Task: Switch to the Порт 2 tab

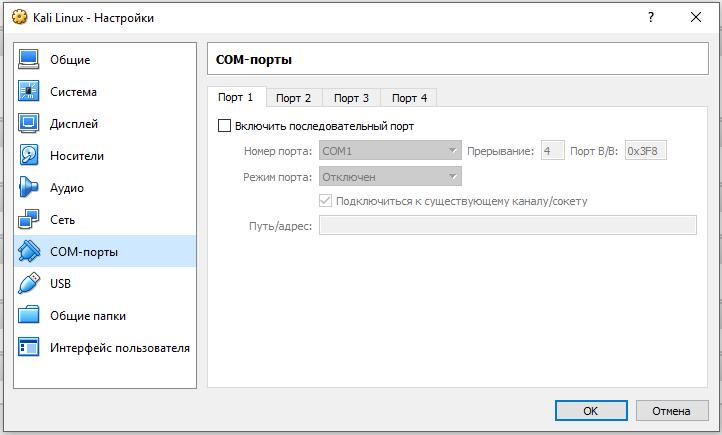Action: (x=293, y=98)
